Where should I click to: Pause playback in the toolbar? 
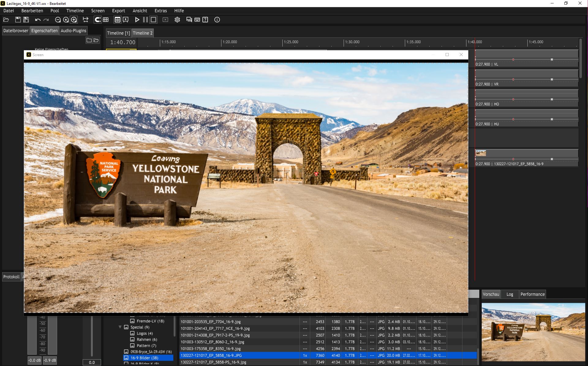click(x=145, y=20)
